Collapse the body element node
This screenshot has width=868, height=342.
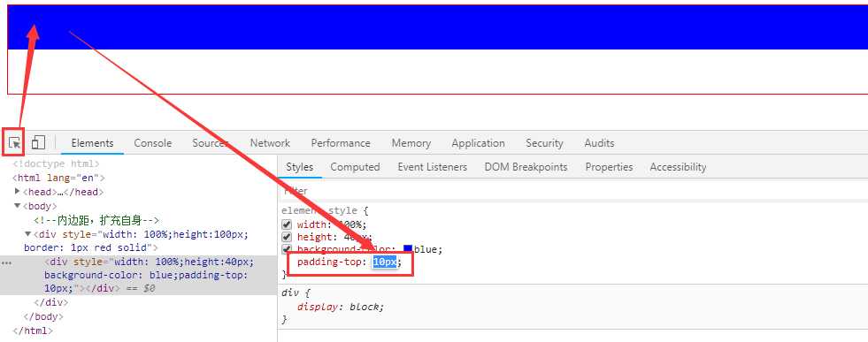coord(18,206)
